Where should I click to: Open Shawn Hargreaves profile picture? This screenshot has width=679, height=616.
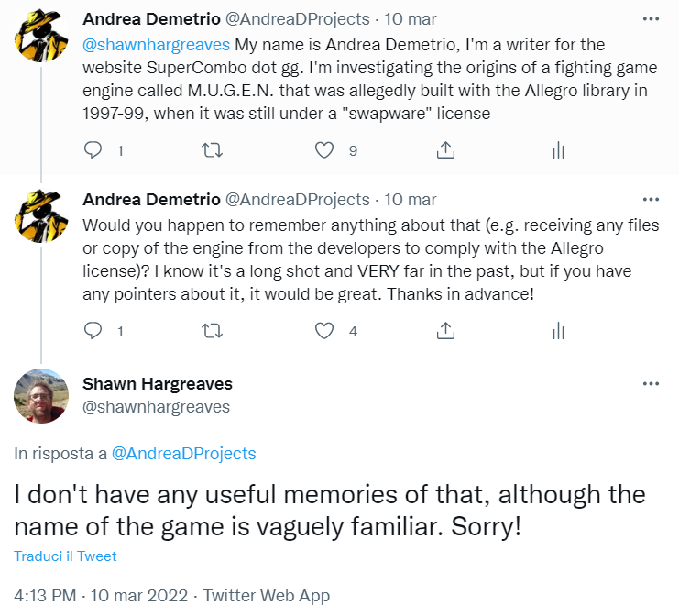pos(41,396)
